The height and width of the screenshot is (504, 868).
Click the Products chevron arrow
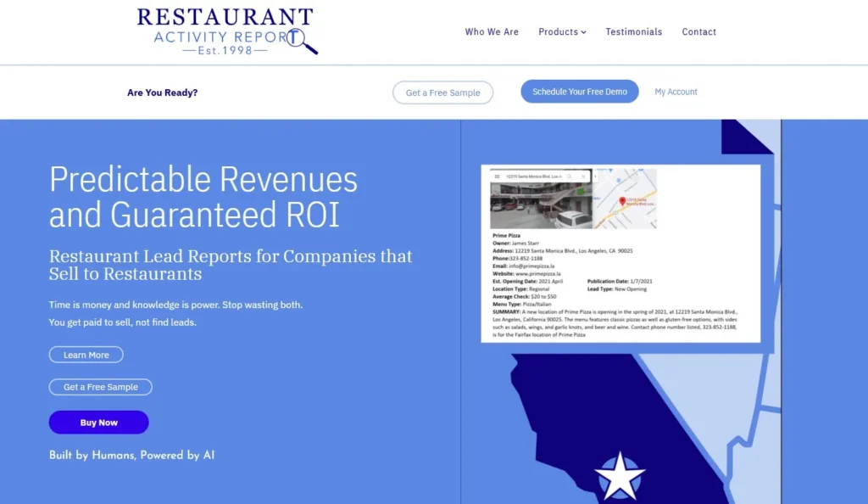pos(583,32)
